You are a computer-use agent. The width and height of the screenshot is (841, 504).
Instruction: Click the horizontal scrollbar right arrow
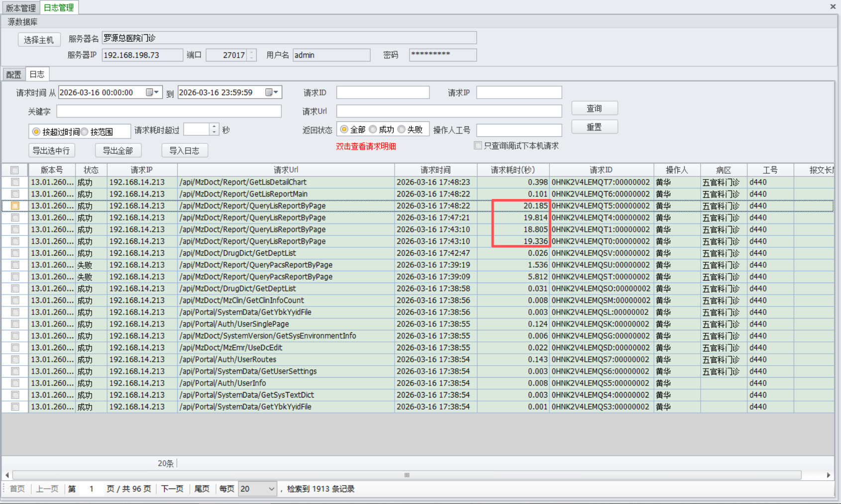click(x=829, y=475)
